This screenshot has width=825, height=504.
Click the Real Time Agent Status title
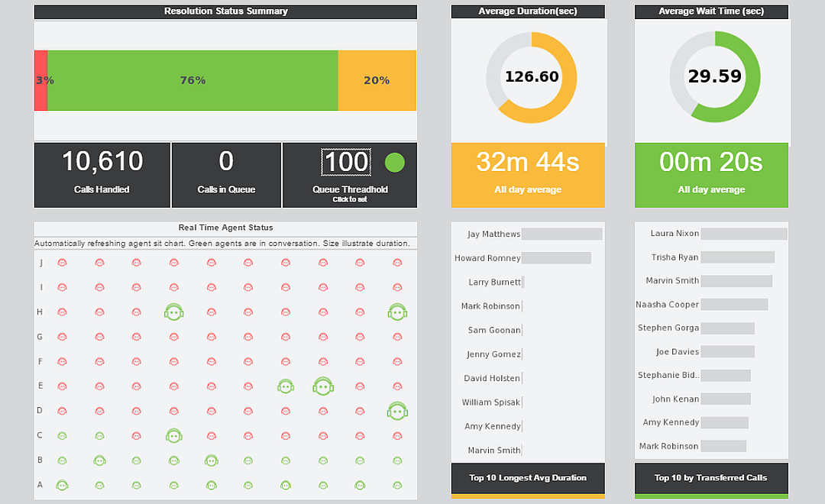pyautogui.click(x=225, y=228)
